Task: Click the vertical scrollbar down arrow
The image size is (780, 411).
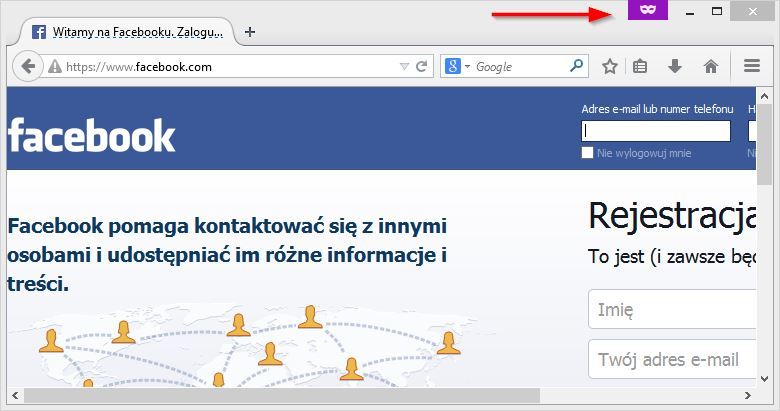Action: (x=765, y=379)
